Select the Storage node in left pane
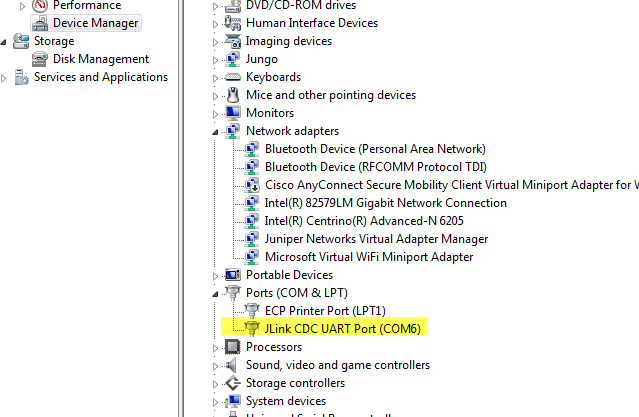 (53, 41)
